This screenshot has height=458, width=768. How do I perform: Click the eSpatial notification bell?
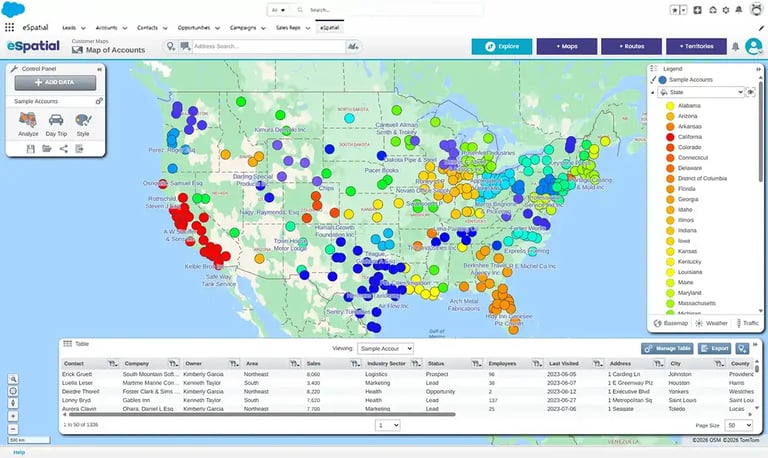[x=735, y=47]
